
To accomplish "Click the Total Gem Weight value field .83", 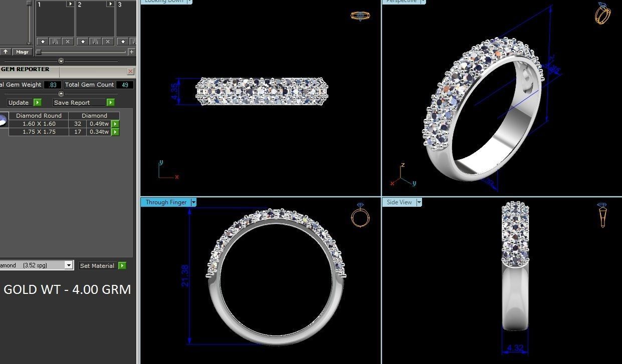I will point(53,85).
